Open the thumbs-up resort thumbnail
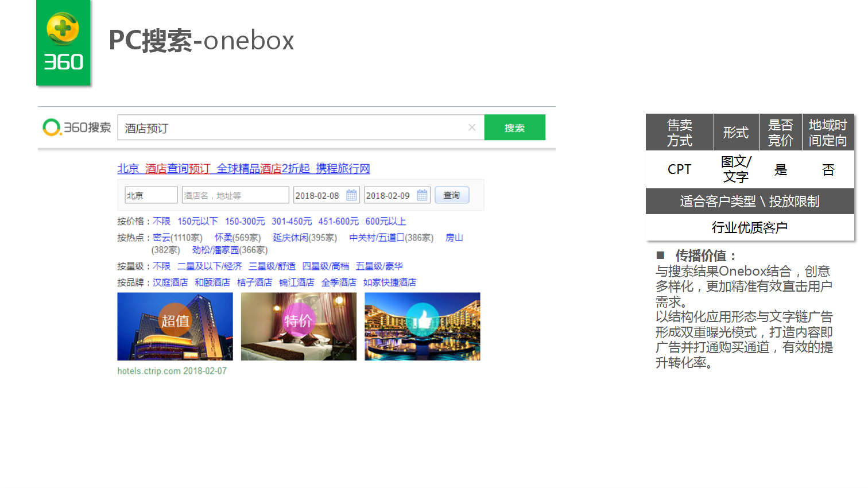Screen dimensions: 868x488 (423, 327)
